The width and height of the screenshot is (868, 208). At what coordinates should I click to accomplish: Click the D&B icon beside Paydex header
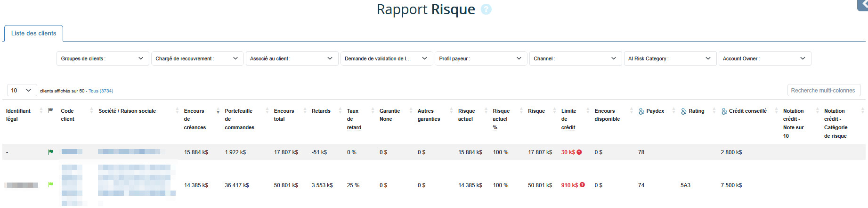641,111
